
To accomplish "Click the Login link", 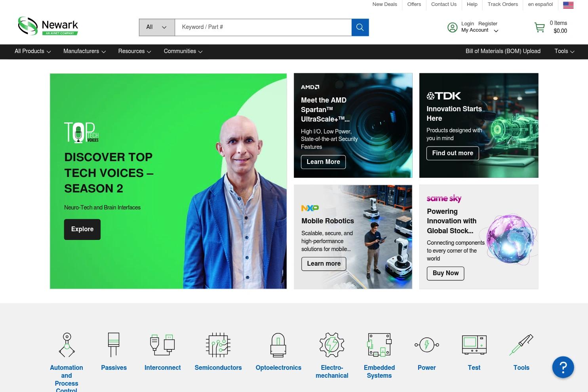I will pyautogui.click(x=468, y=24).
